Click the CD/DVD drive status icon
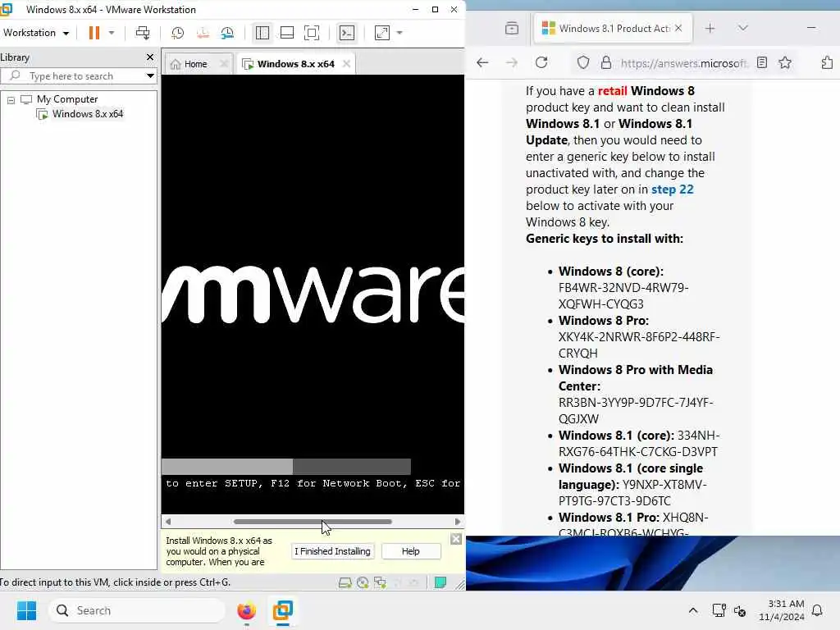 tap(363, 583)
